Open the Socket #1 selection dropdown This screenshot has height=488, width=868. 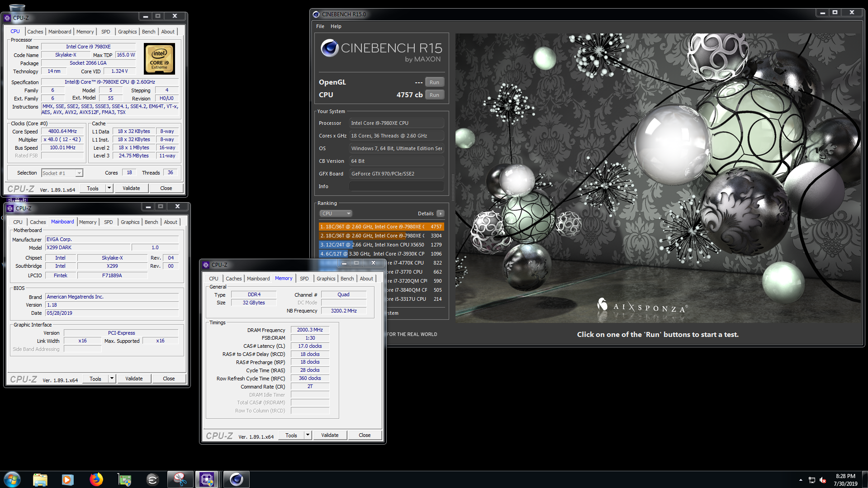click(62, 173)
